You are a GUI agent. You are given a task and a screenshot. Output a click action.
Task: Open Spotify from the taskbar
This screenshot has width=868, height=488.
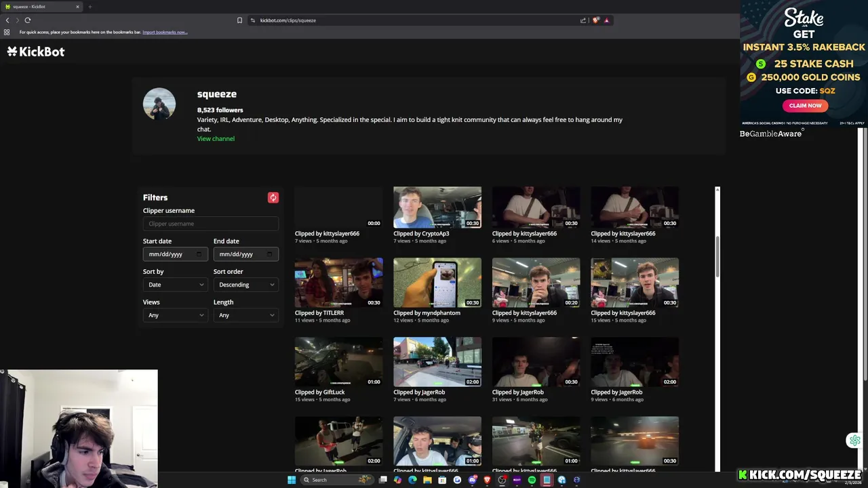point(532,480)
